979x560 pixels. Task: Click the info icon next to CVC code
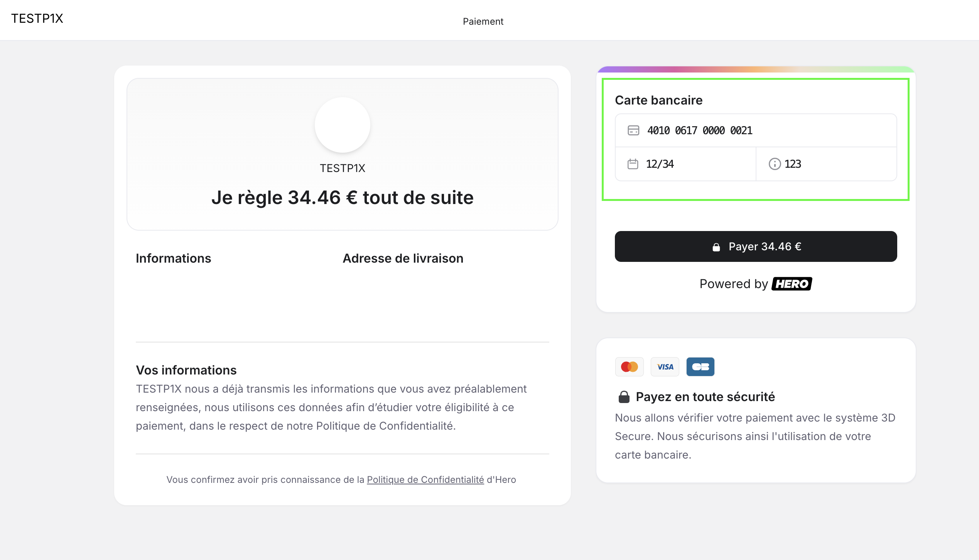(x=775, y=164)
